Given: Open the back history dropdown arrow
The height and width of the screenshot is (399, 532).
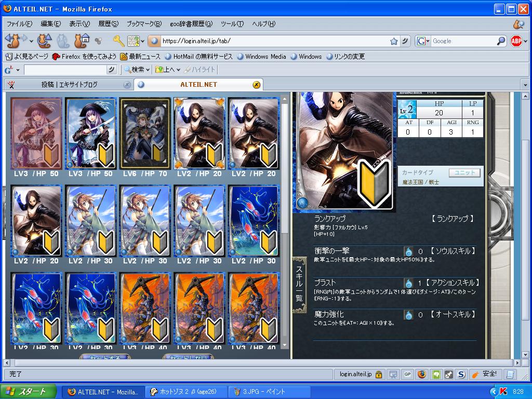Looking at the screenshot, I should pos(31,42).
